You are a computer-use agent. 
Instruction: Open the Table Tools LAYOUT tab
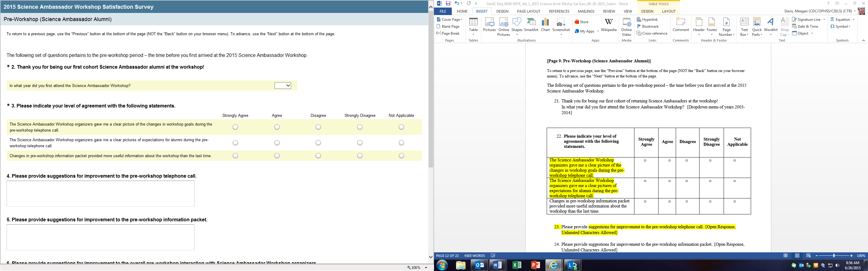click(x=668, y=11)
